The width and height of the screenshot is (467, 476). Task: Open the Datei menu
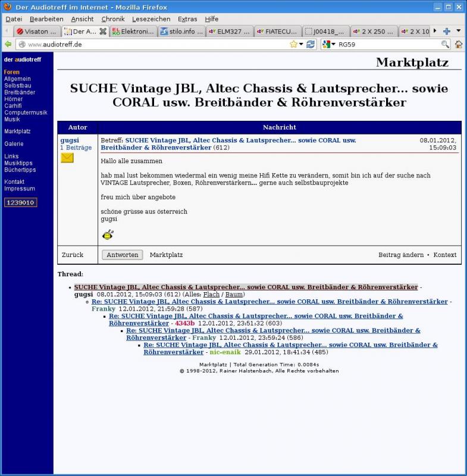pyautogui.click(x=14, y=19)
